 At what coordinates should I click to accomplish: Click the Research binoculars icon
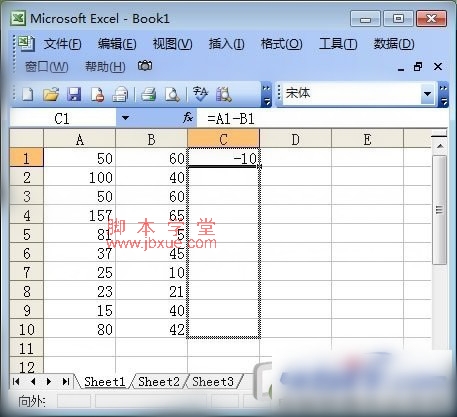tap(223, 94)
